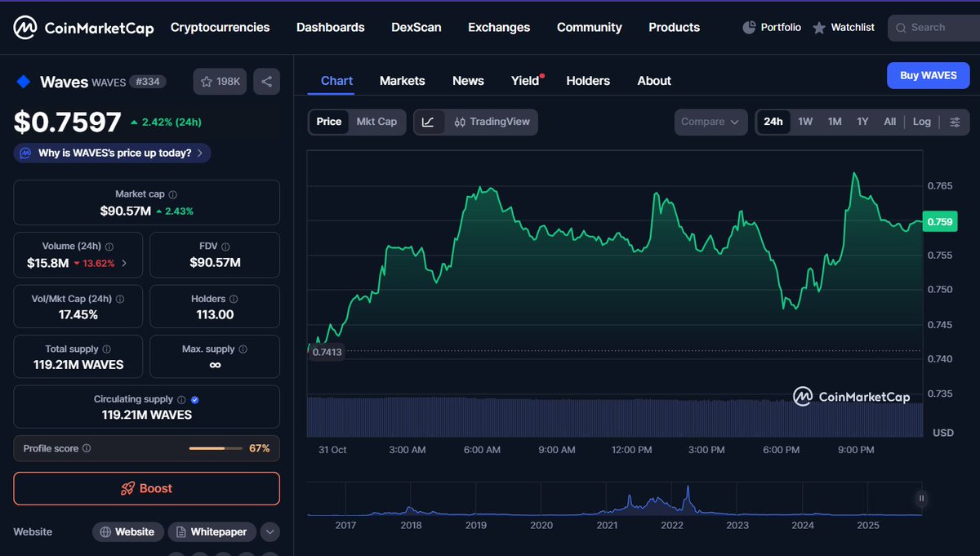Click Market cap info icon
The image size is (980, 556).
(172, 194)
